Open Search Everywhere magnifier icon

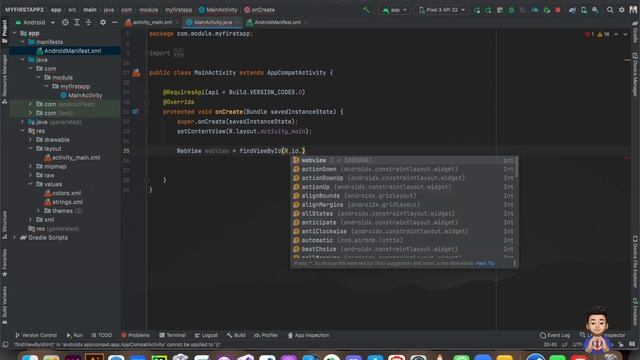tap(610, 10)
